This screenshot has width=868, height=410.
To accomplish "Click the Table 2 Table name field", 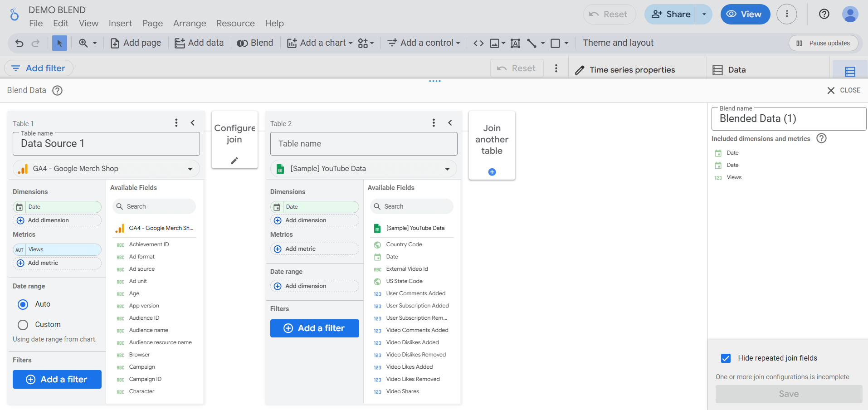I will (363, 144).
